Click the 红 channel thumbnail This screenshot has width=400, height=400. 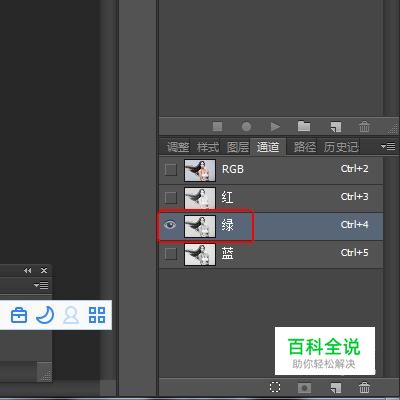(x=200, y=198)
